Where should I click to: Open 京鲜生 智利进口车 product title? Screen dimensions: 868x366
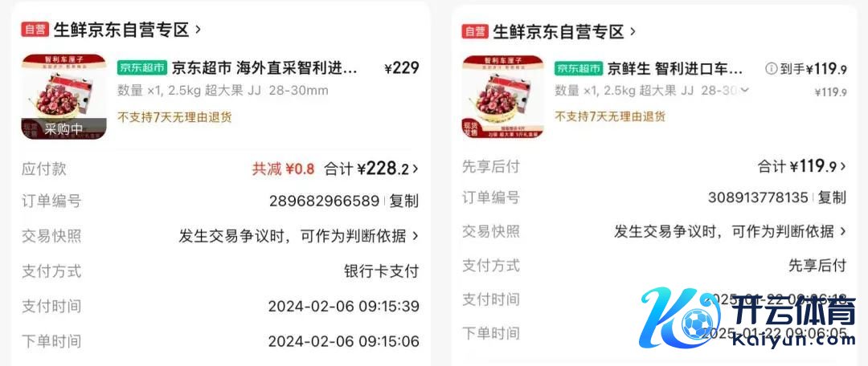pyautogui.click(x=675, y=68)
